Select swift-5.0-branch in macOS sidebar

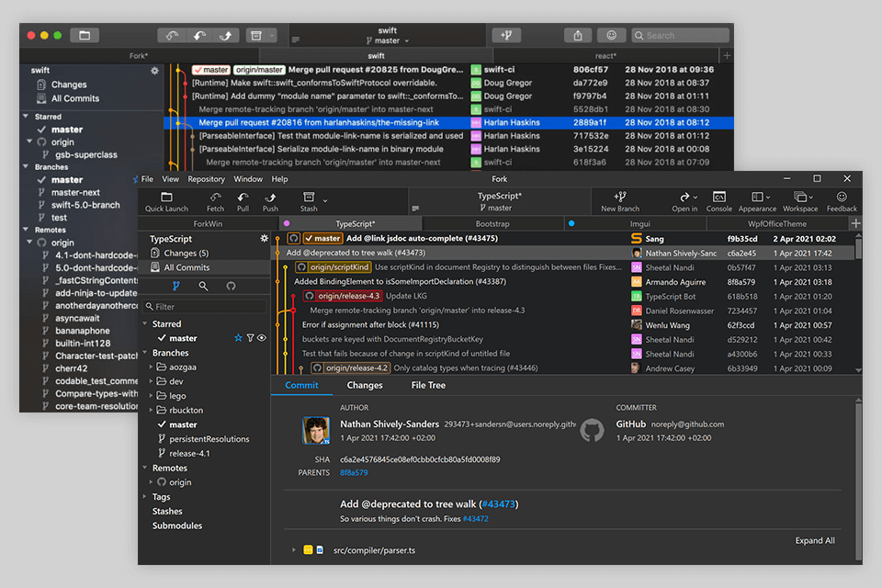coord(85,205)
